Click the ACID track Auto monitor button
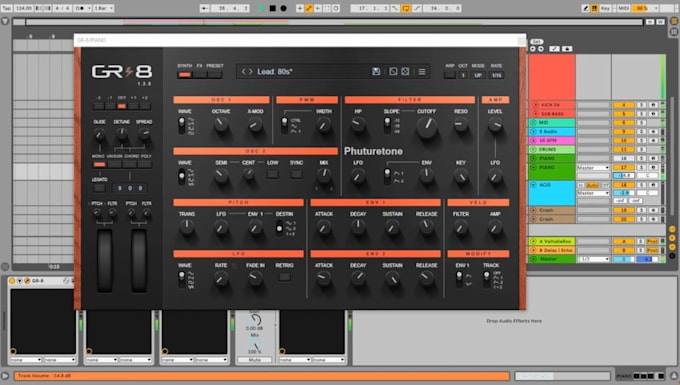This screenshot has width=680, height=385. [x=592, y=185]
